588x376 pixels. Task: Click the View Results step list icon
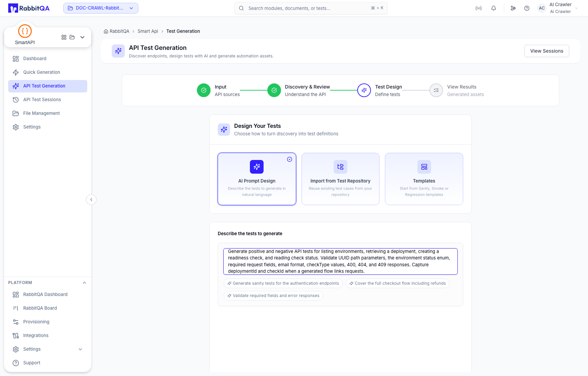tap(436, 90)
